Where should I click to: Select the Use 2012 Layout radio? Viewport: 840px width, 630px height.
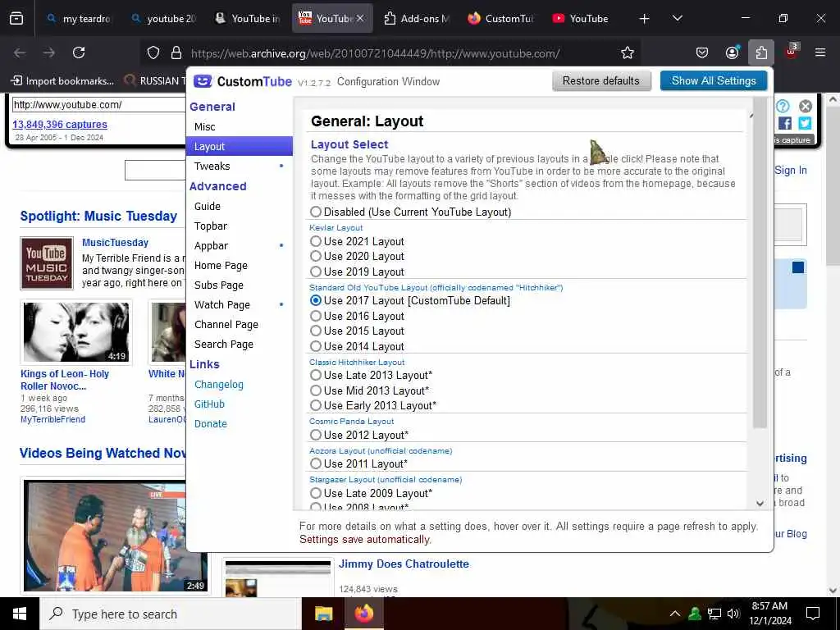316,435
